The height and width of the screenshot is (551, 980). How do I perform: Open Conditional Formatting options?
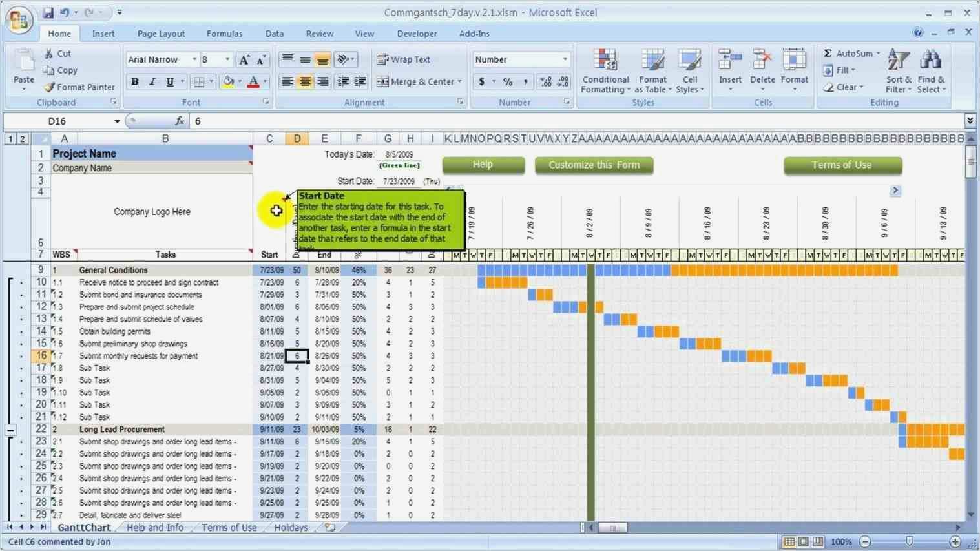[605, 71]
